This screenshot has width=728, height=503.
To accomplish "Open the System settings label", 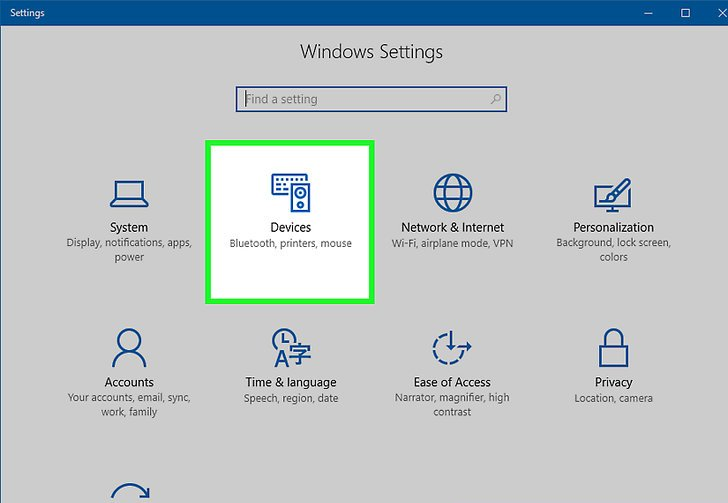I will tap(129, 227).
